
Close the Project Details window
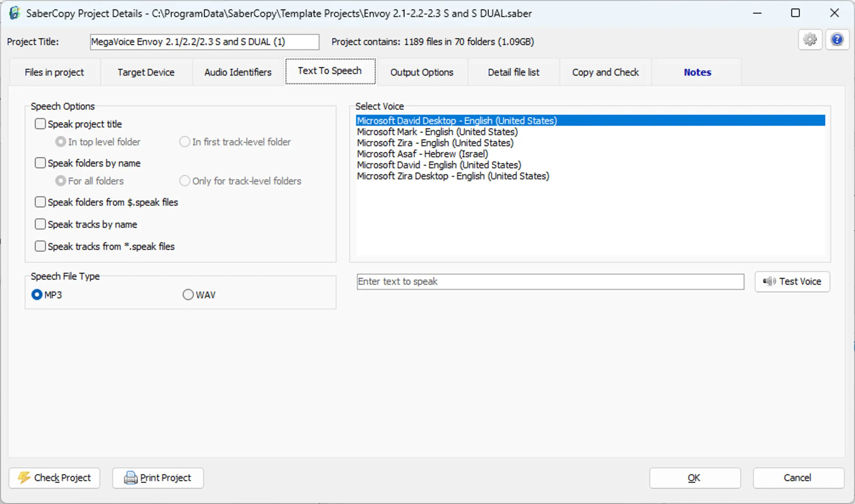point(834,13)
